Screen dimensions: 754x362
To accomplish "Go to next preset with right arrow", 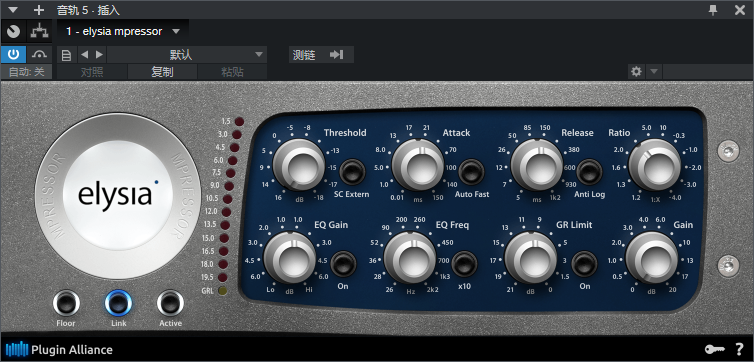I will tap(99, 55).
